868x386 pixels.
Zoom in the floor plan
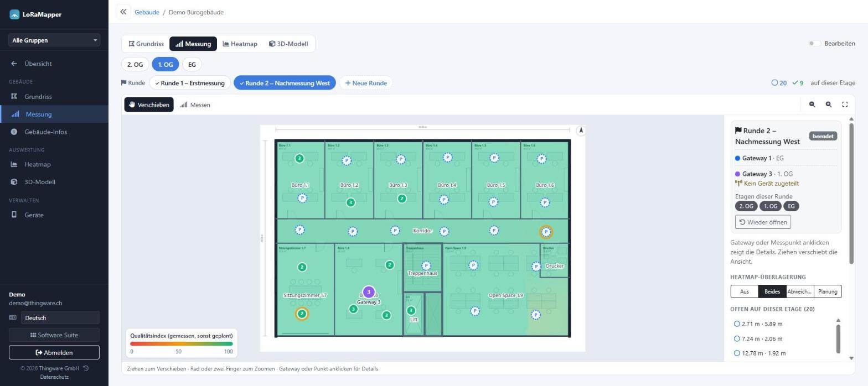point(829,105)
